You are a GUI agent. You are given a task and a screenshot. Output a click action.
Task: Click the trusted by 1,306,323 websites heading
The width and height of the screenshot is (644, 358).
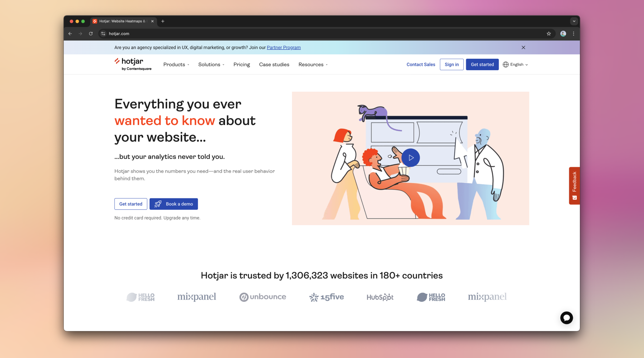pos(322,275)
